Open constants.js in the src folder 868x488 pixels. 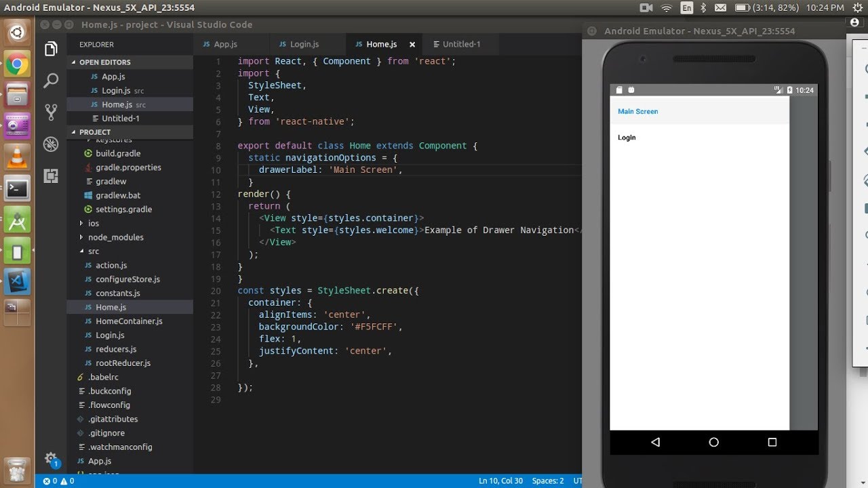click(x=130, y=293)
